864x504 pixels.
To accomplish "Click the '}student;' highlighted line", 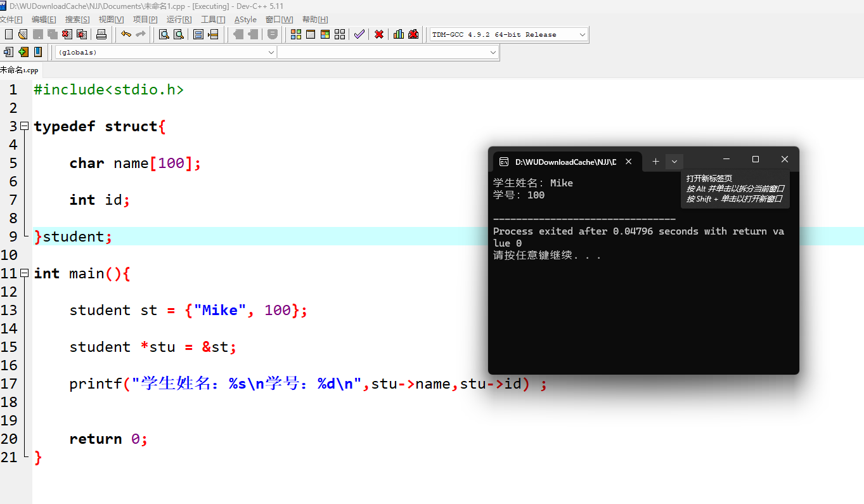I will point(73,236).
